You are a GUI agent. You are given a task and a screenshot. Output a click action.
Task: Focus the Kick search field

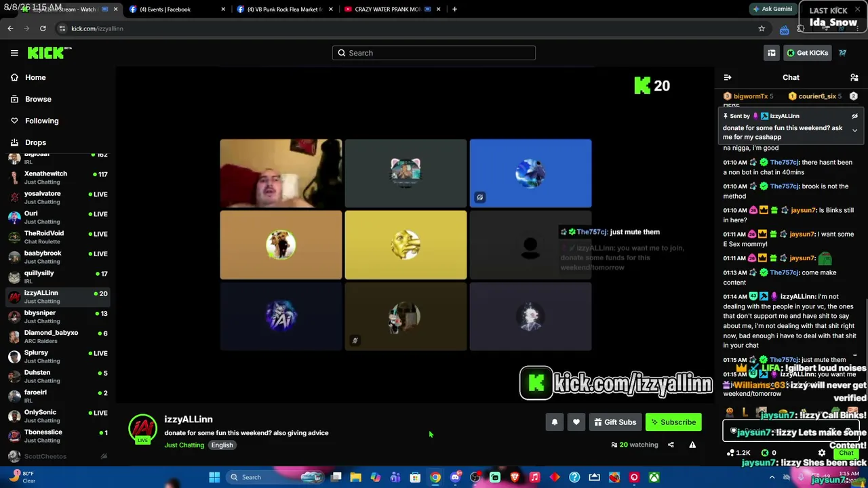click(x=434, y=53)
